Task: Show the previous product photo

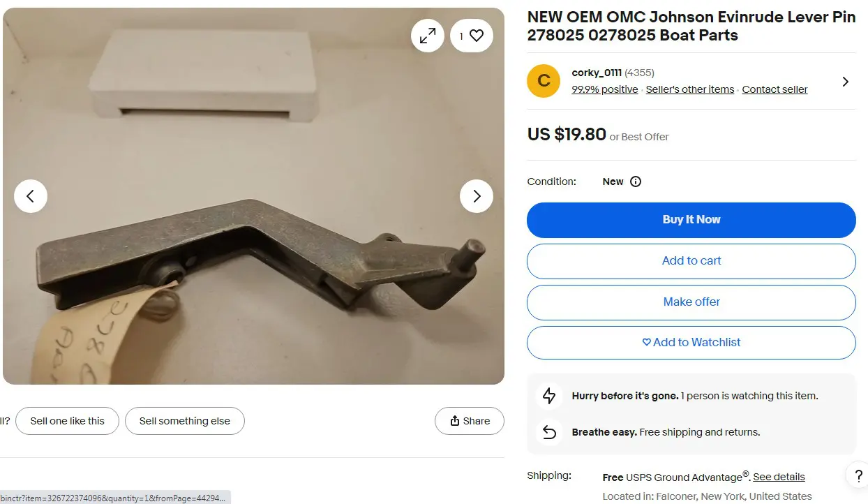Action: coord(31,196)
